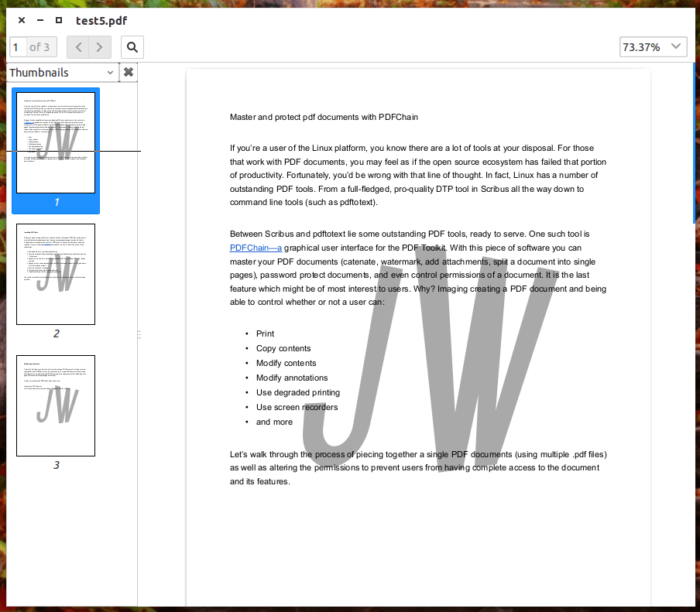
Task: Click the X icon next to Thumbnails
Action: [128, 72]
